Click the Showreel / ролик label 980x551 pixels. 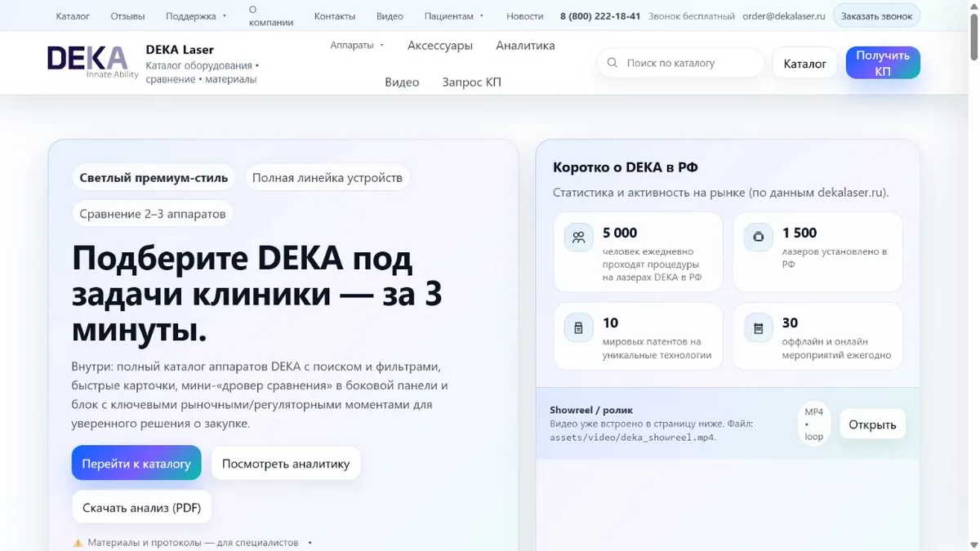(x=591, y=410)
